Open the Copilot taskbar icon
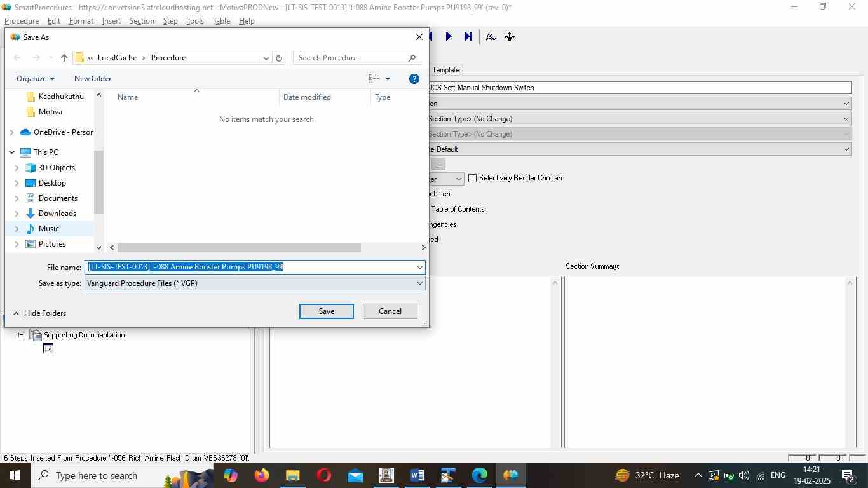 [x=230, y=475]
